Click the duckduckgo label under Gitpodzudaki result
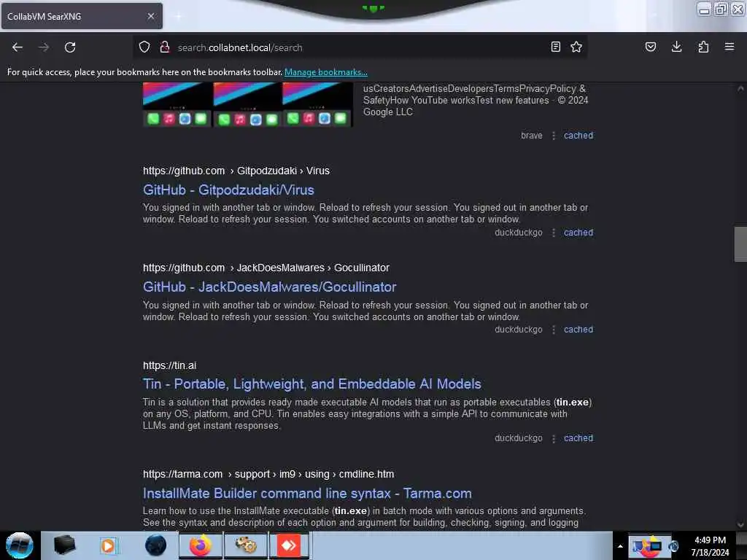 [x=519, y=233]
